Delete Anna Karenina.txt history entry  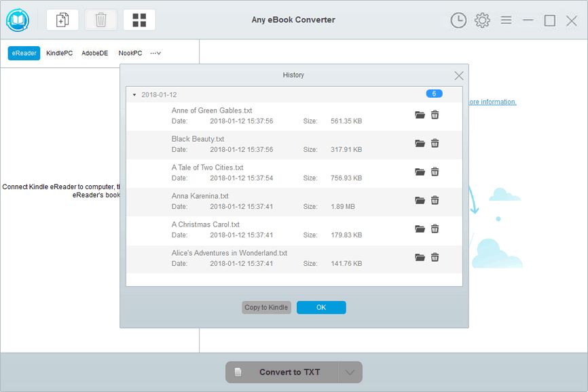435,200
